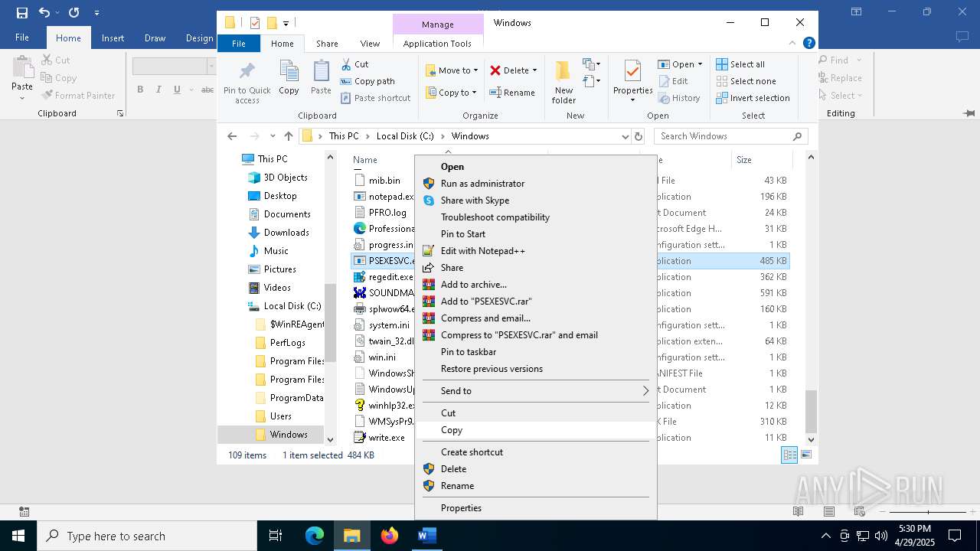Select Users folder in tree
Image resolution: width=980 pixels, height=551 pixels.
[x=280, y=416]
